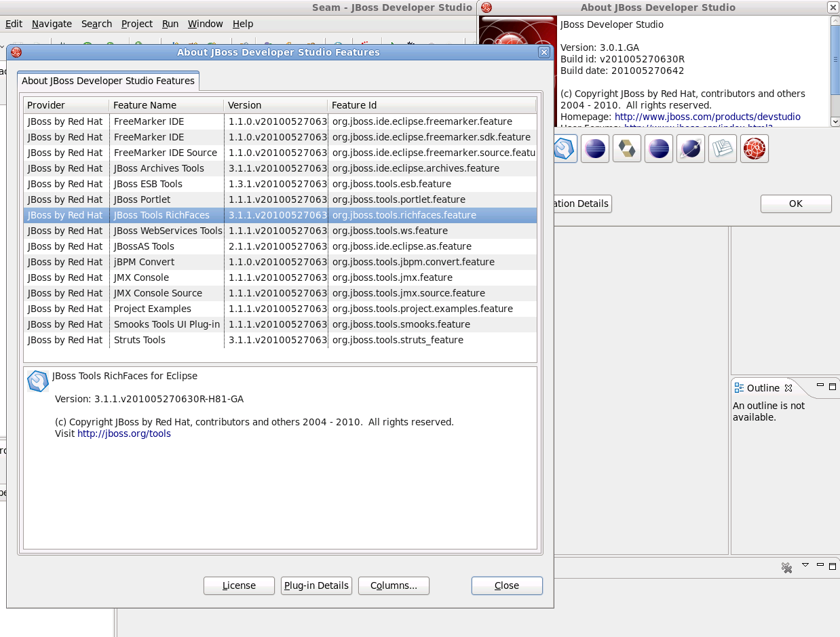Click version 1.3.1 cell for JBoss ESB Tools
This screenshot has width=840, height=637.
278,184
